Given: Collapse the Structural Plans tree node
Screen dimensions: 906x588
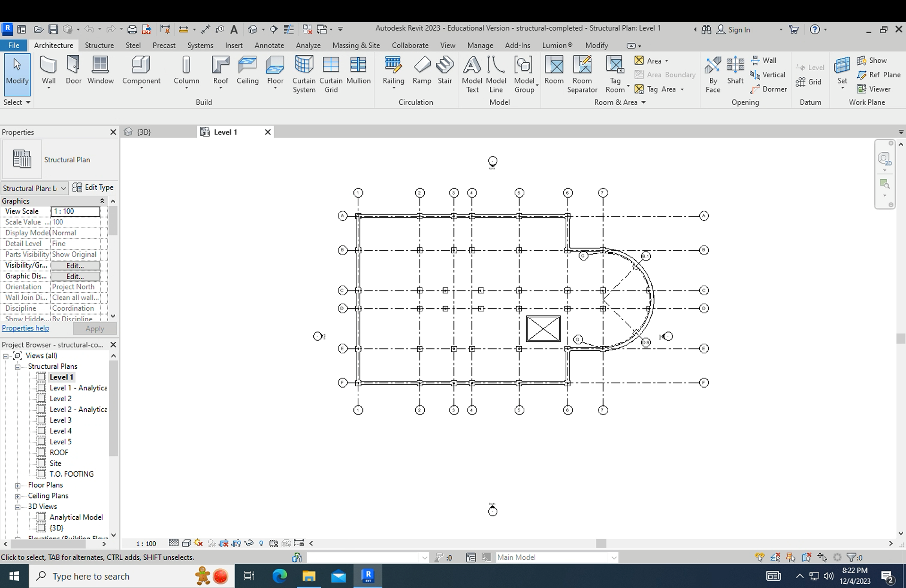Looking at the screenshot, I should (17, 367).
